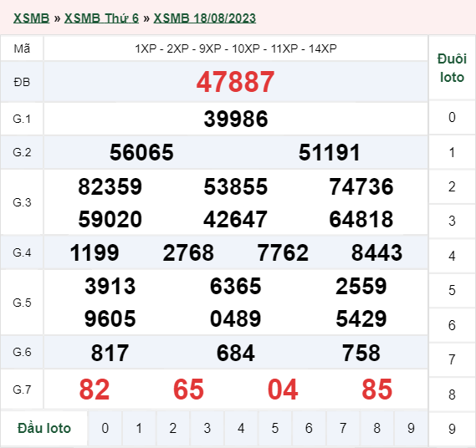Viewport: 476px width, 448px height.
Task: Click the special prize number 47887
Action: [x=236, y=82]
